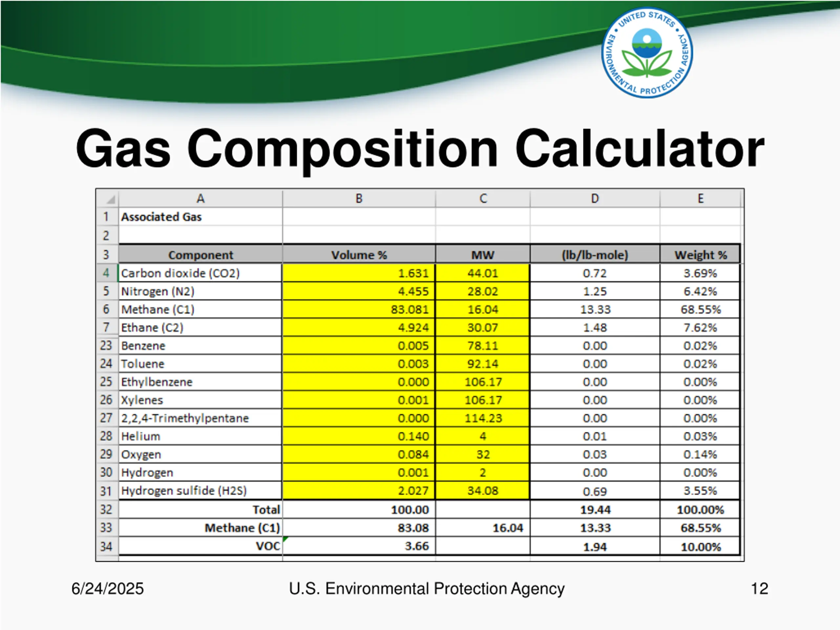The height and width of the screenshot is (630, 840).
Task: Click volume value '83.081' for Methane
Action: click(x=359, y=309)
